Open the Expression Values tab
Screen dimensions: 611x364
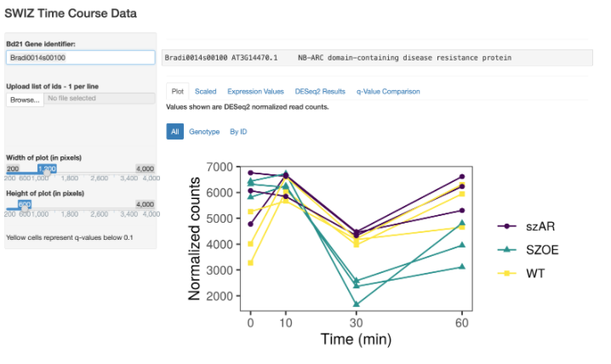tap(255, 92)
